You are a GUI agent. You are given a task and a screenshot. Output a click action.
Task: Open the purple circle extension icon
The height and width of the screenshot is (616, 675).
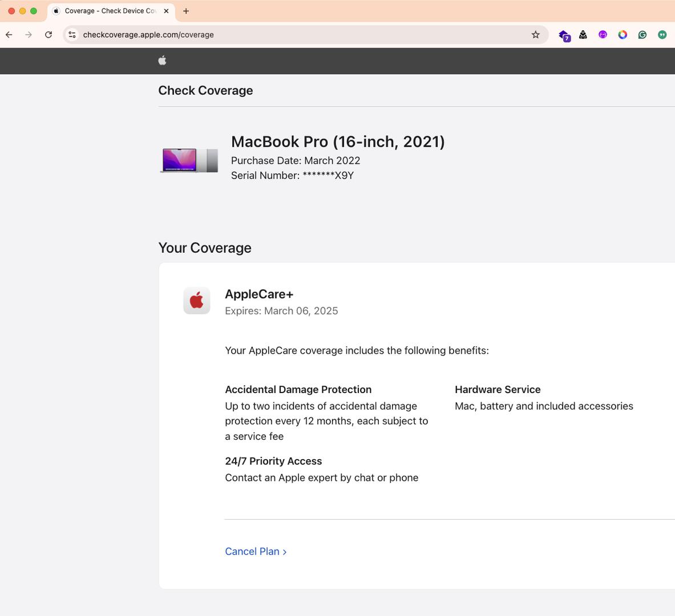(x=603, y=35)
